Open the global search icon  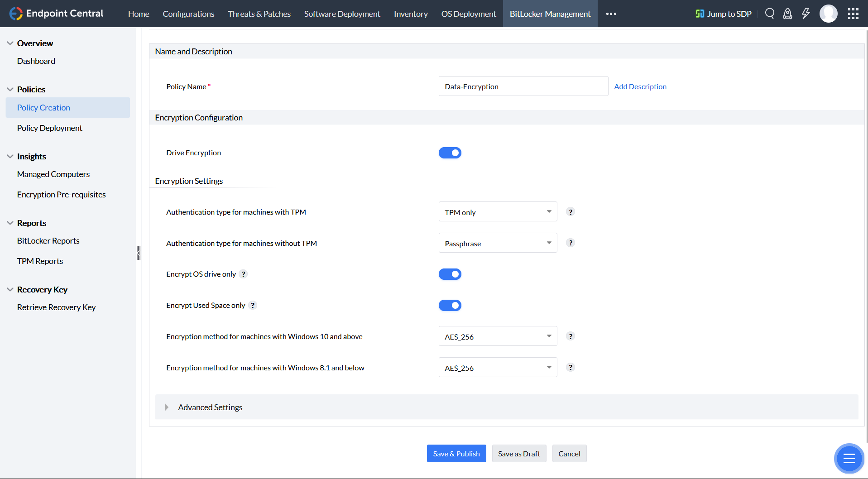pos(769,14)
